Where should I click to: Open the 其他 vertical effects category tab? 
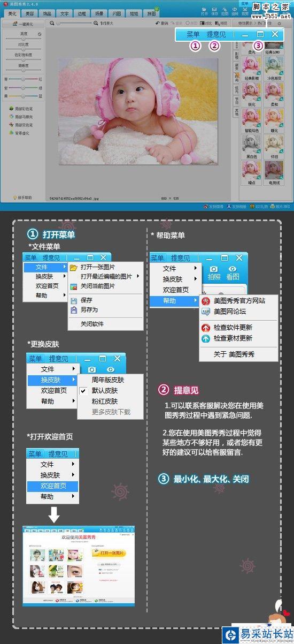click(237, 112)
